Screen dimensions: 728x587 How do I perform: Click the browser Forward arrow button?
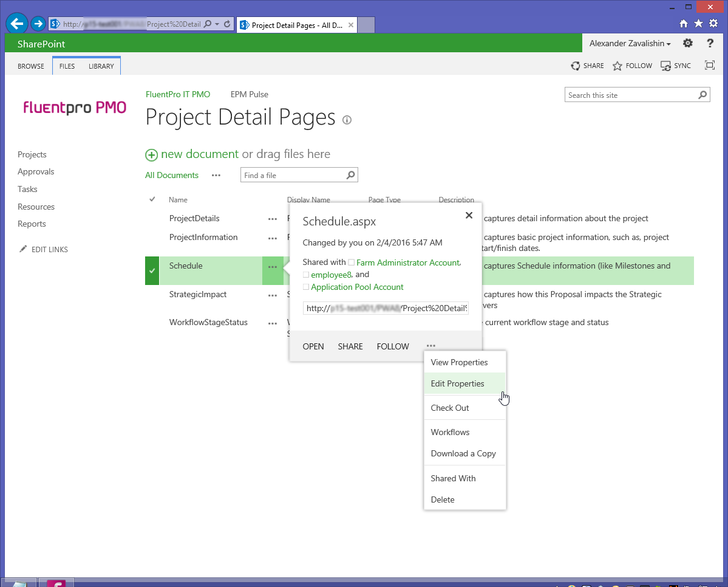(38, 23)
